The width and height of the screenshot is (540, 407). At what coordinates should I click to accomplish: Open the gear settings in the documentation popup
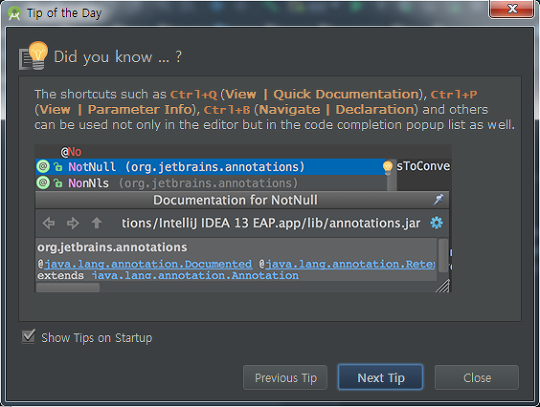point(436,223)
